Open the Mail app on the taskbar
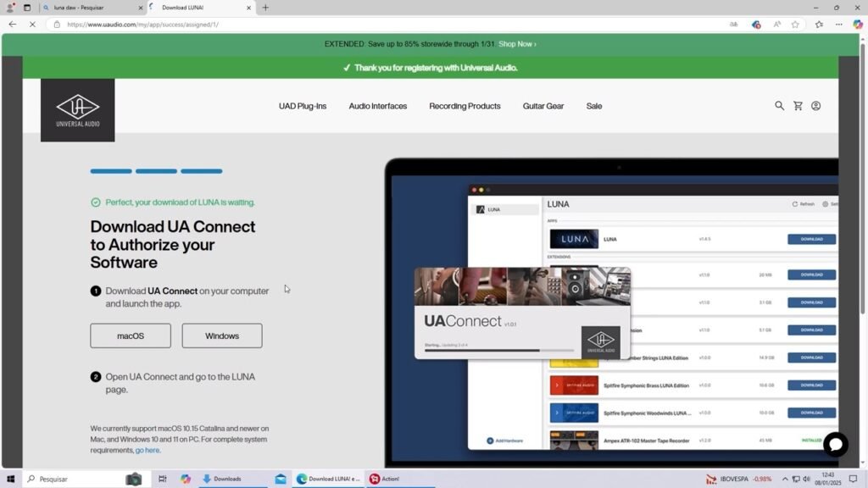 tap(281, 479)
